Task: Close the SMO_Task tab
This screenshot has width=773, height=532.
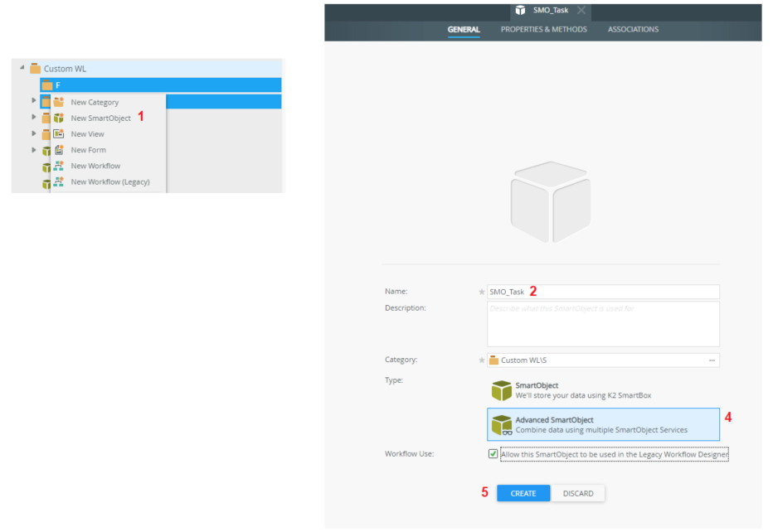Action: [x=581, y=10]
